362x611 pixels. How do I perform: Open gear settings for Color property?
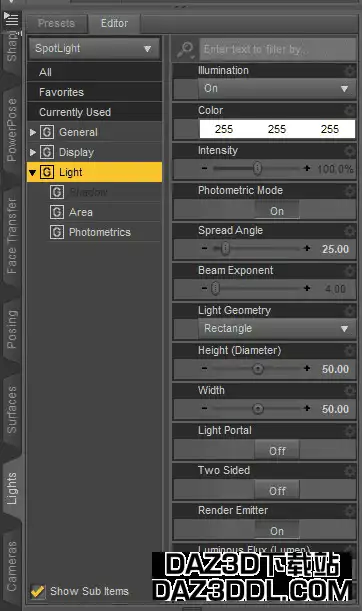[350, 110]
